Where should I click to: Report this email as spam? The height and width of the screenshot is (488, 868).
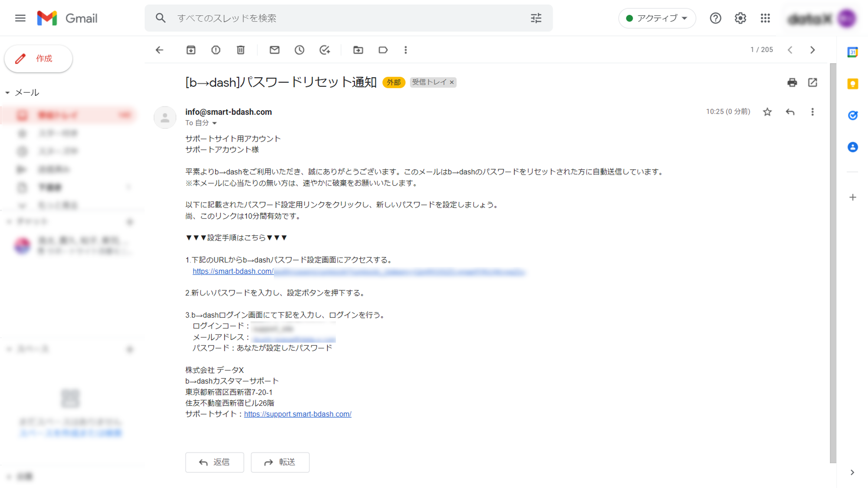[216, 50]
